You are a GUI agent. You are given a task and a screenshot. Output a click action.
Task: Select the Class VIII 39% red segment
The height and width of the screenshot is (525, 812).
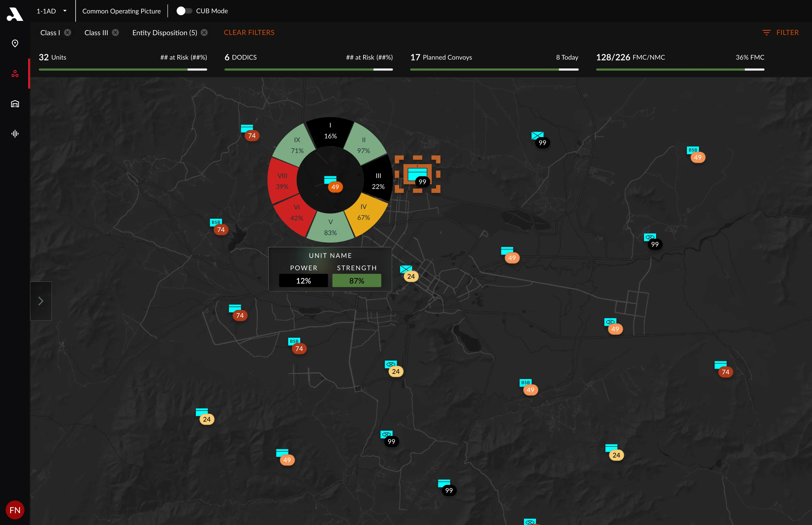coord(282,181)
